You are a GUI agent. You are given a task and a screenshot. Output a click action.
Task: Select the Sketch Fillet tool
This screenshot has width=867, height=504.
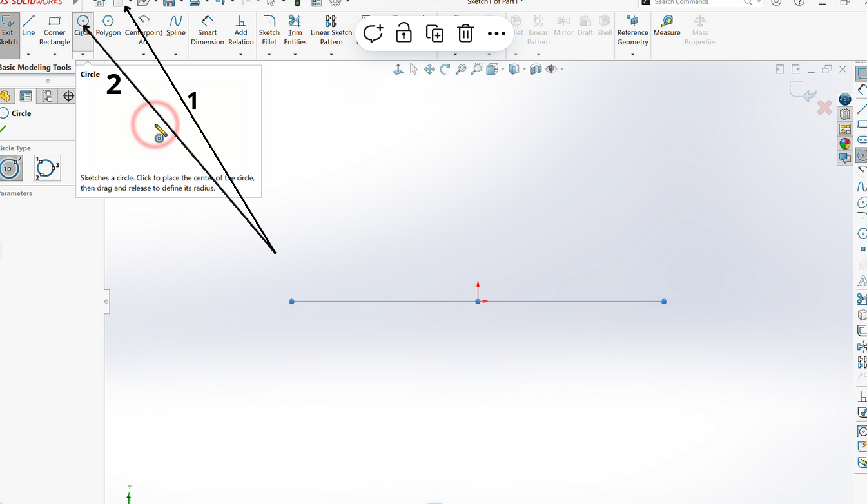point(269,32)
